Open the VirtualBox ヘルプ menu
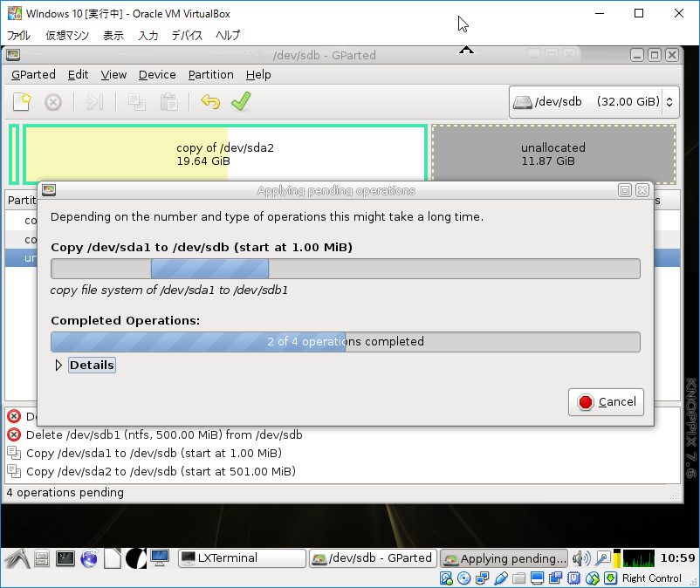Screen dimensions: 700x588 point(228,35)
